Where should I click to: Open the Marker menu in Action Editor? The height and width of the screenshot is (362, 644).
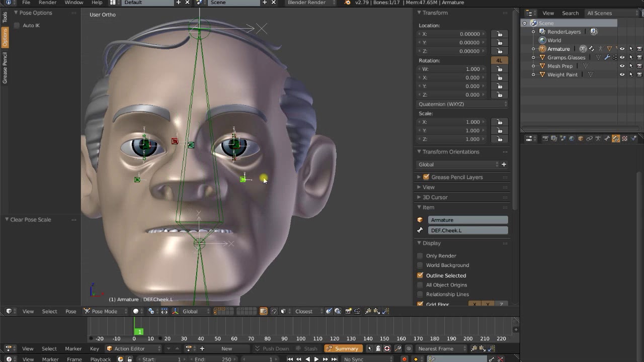point(73,349)
